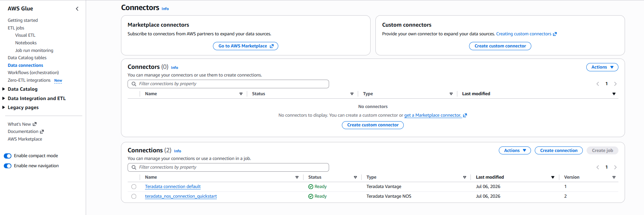Select the teradata_nos_connection_quickstart radio button
The height and width of the screenshot is (215, 644).
134,196
